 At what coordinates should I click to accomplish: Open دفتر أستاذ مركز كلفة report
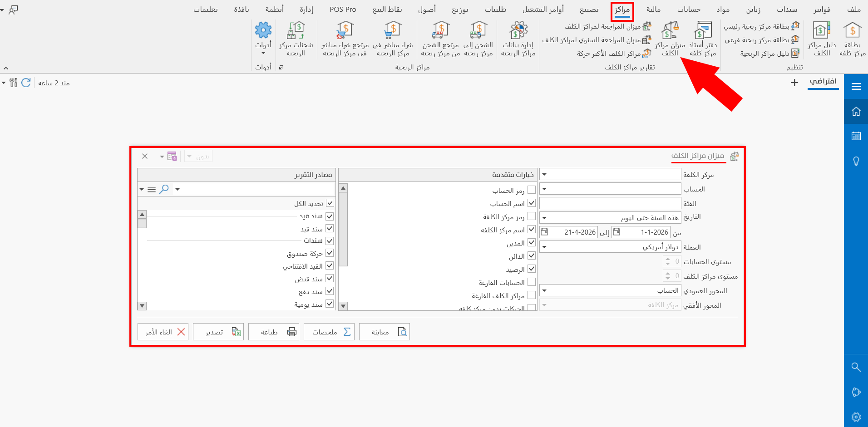pyautogui.click(x=703, y=39)
